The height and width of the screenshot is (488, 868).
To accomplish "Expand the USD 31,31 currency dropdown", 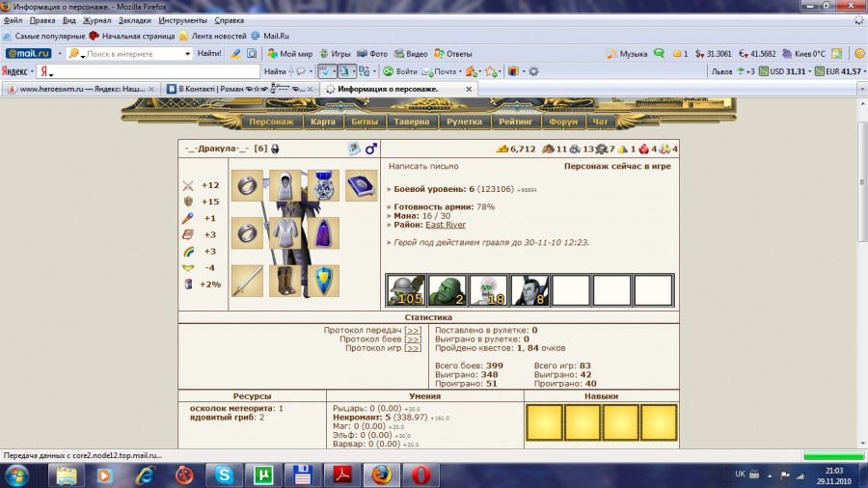I will coord(809,71).
